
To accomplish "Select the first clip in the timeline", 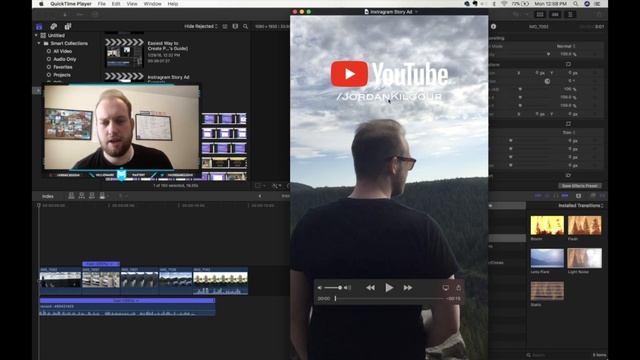I will pos(60,281).
